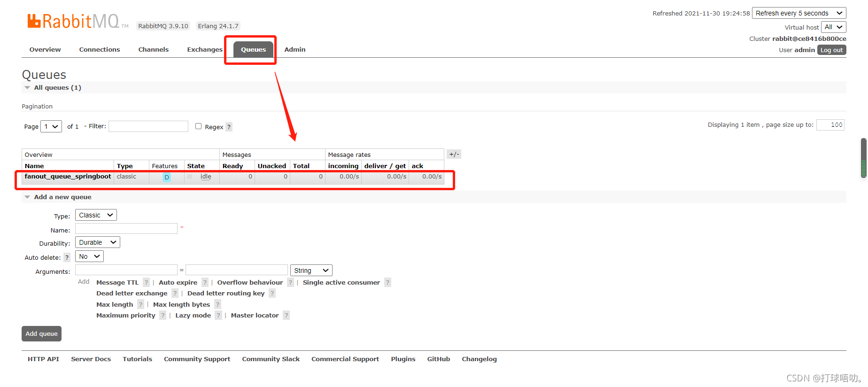868x387 pixels.
Task: Open help icon for Overflow behaviour
Action: tap(290, 282)
